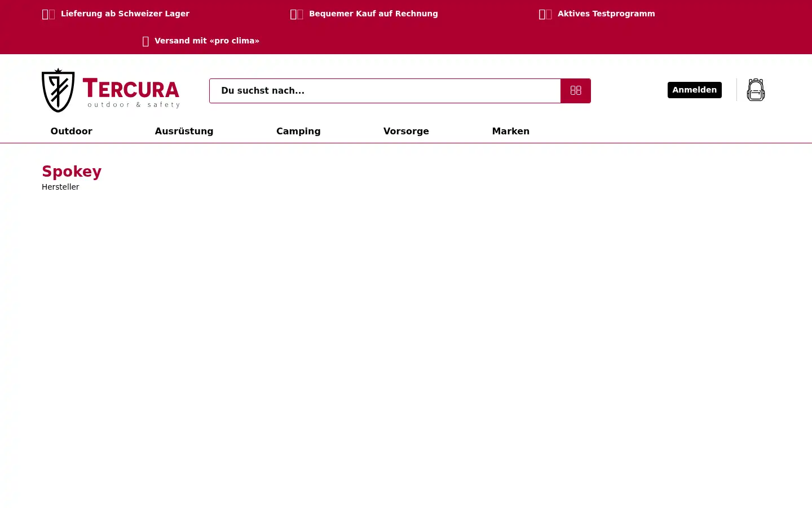The width and height of the screenshot is (812, 508).
Task: Click the Tercura outdoor & safety wordmark
Action: tap(131, 93)
